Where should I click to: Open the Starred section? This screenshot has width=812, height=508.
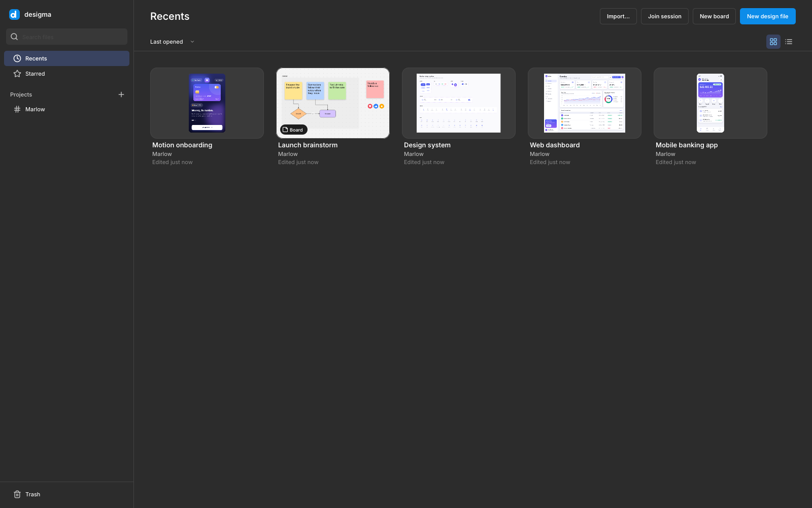[x=66, y=74]
